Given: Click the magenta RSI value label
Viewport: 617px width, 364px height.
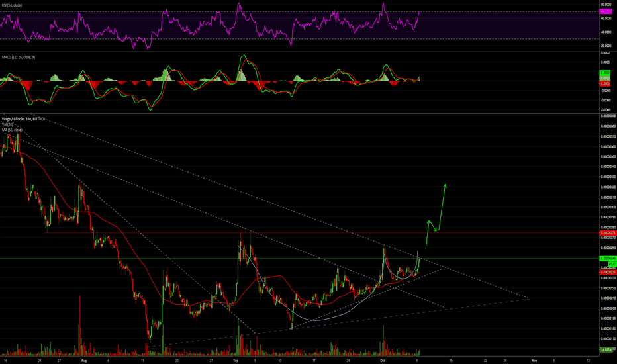Looking at the screenshot, I should pyautogui.click(x=606, y=11).
